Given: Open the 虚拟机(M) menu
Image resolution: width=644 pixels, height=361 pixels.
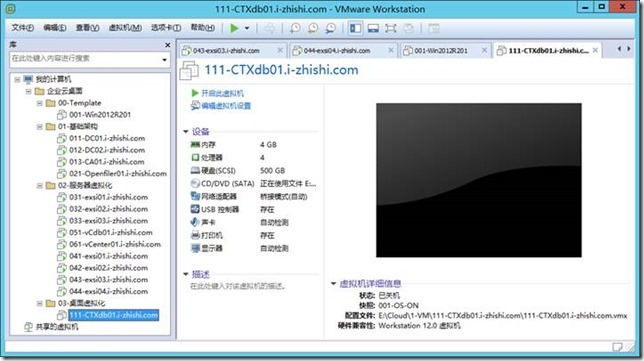Looking at the screenshot, I should click(x=125, y=28).
